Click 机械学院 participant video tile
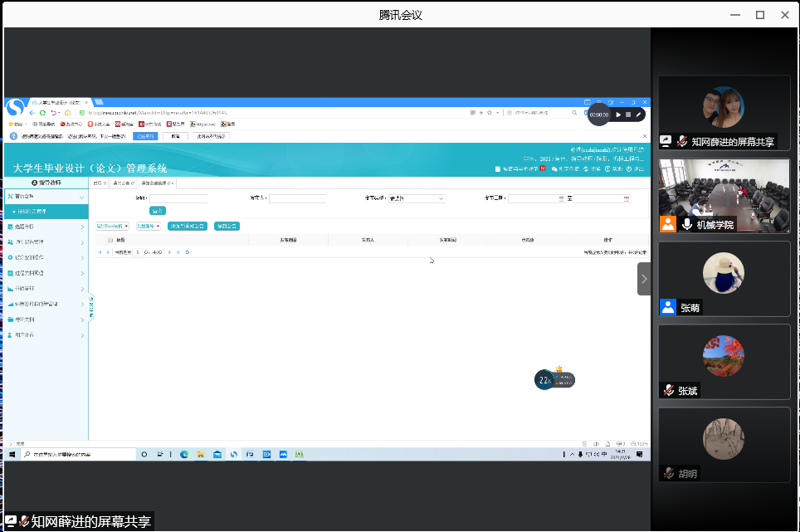Screen dimensions: 800x532 pos(724,196)
